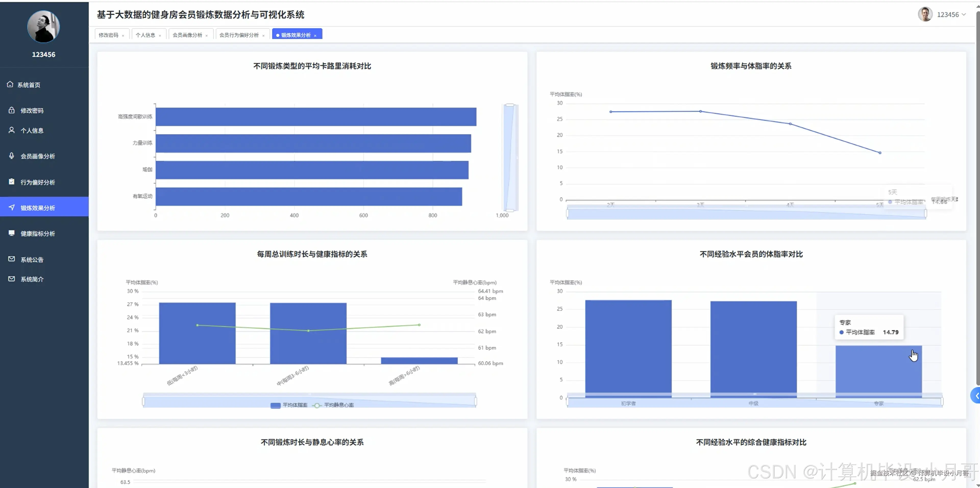Click the system title 基于大数据的健身房会员锻炼数据分析与可视化系统
This screenshot has width=980, height=488.
pos(201,15)
